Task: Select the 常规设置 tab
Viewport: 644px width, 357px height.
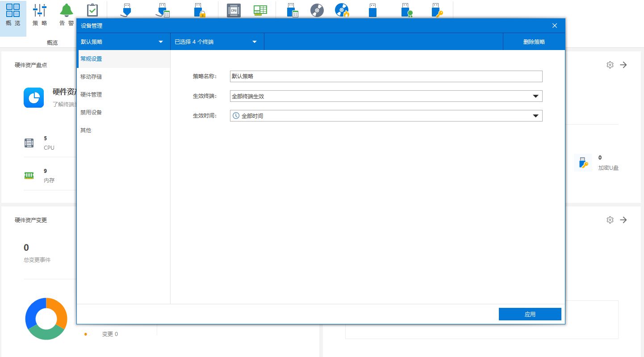Action: coord(123,59)
